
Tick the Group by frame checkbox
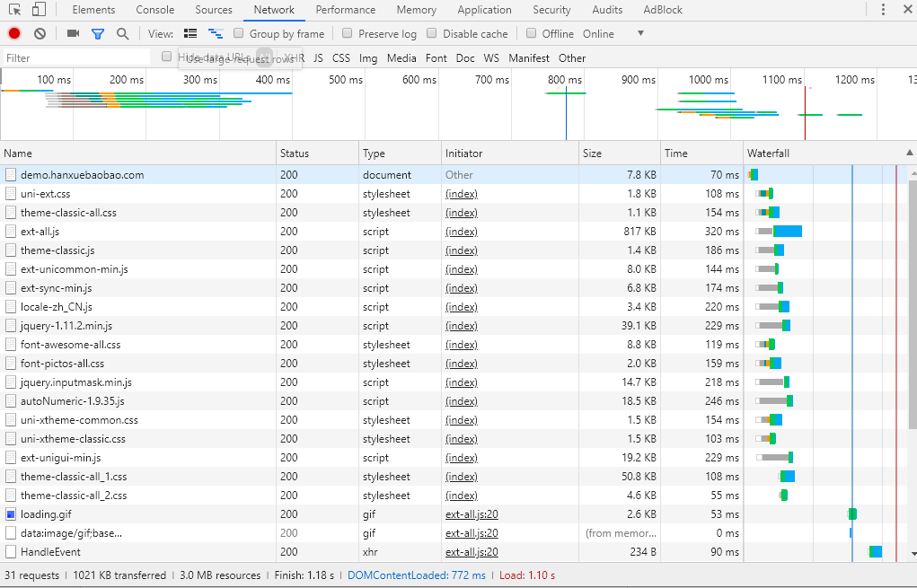click(239, 34)
